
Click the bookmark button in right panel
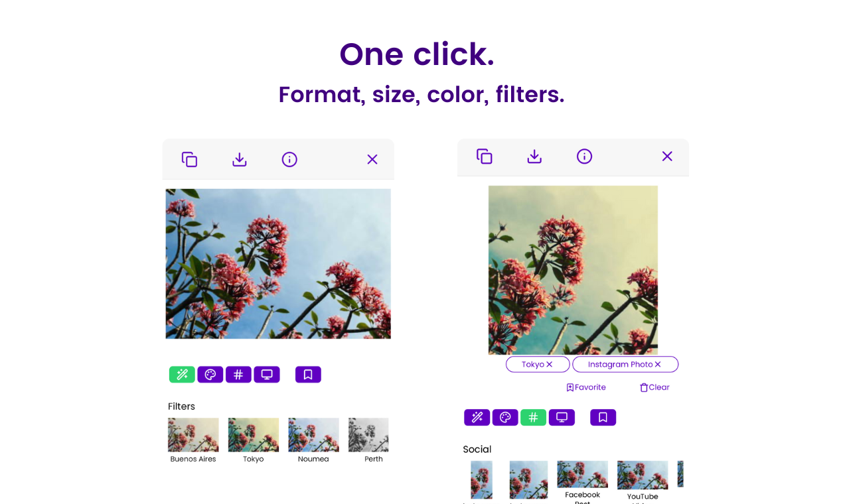click(603, 417)
